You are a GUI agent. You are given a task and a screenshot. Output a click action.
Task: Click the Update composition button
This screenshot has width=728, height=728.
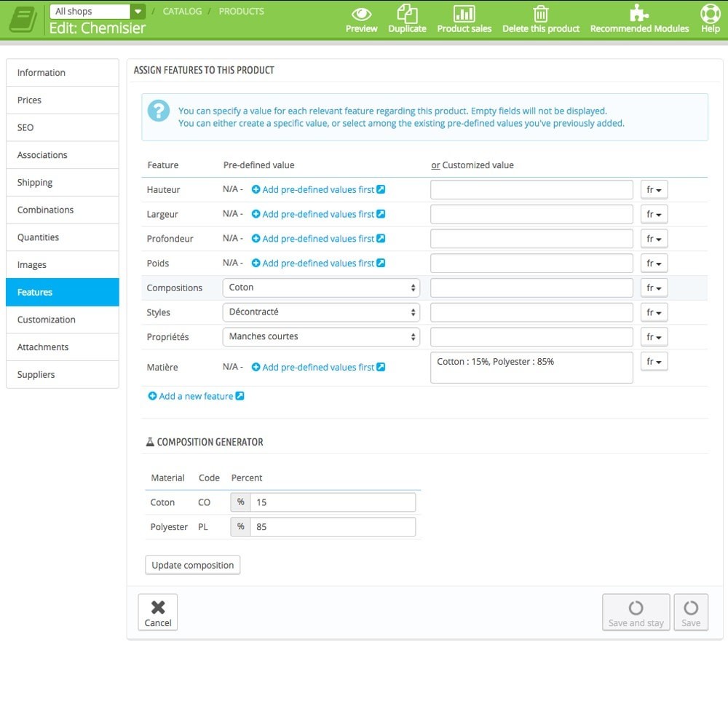click(193, 565)
